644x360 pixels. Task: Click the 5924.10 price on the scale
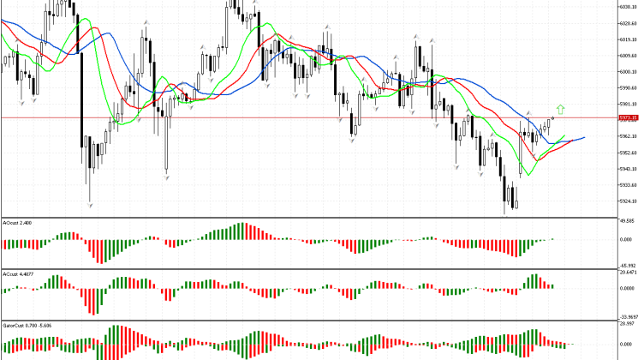pos(628,201)
